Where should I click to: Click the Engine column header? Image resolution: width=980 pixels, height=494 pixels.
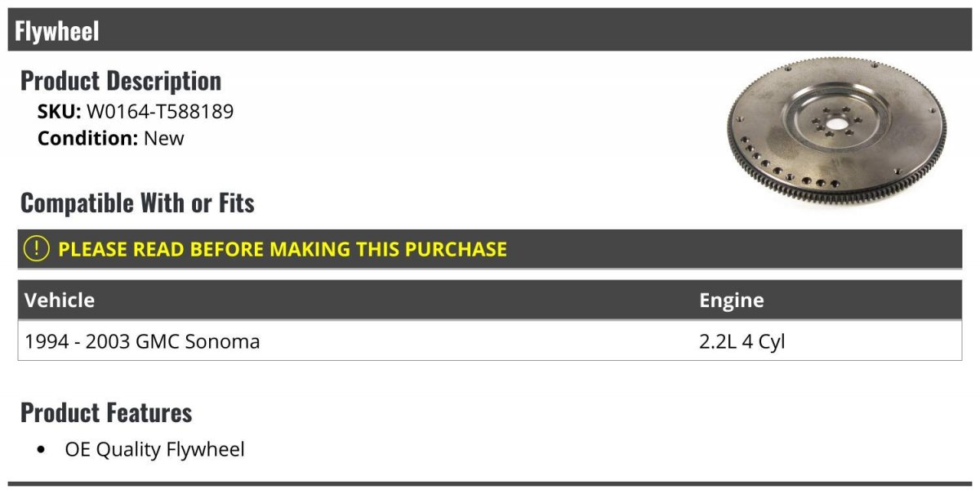(x=732, y=300)
